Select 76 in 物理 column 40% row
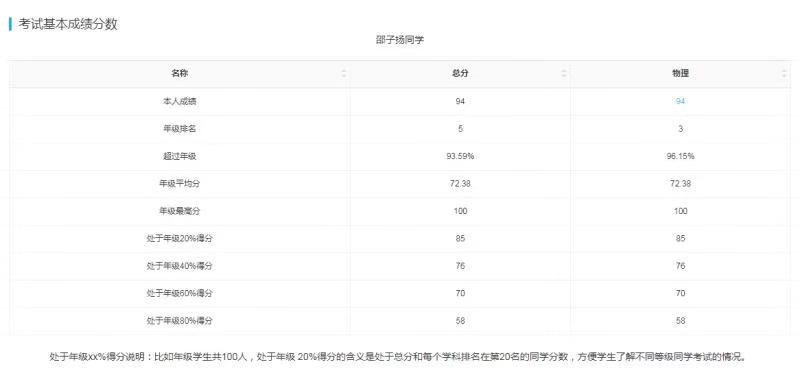 tap(680, 266)
